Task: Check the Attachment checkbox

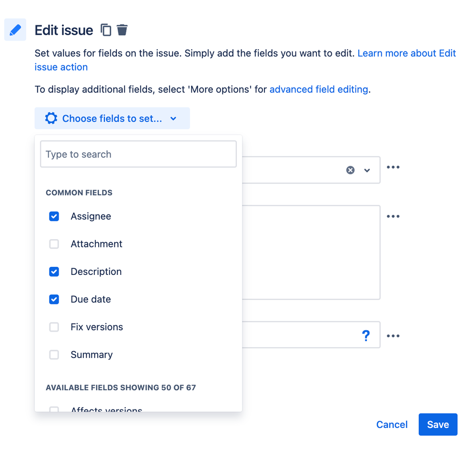Action: pos(54,244)
